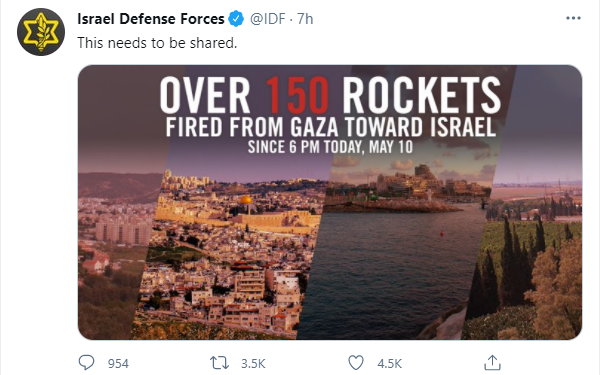Open the IDF profile avatar
Image resolution: width=600 pixels, height=375 pixels.
pyautogui.click(x=41, y=32)
